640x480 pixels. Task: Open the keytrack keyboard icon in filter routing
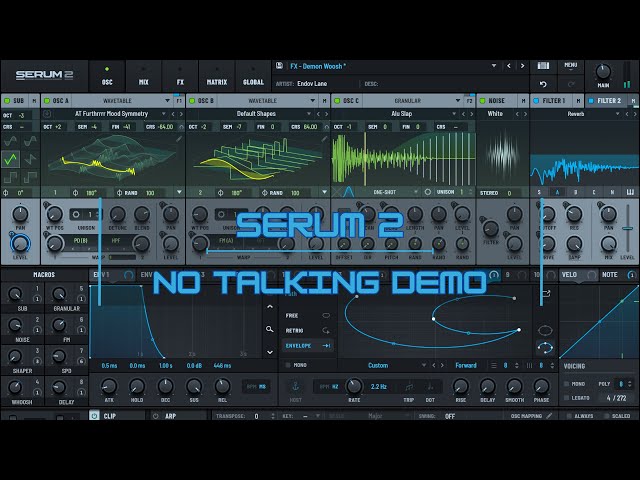click(x=631, y=192)
